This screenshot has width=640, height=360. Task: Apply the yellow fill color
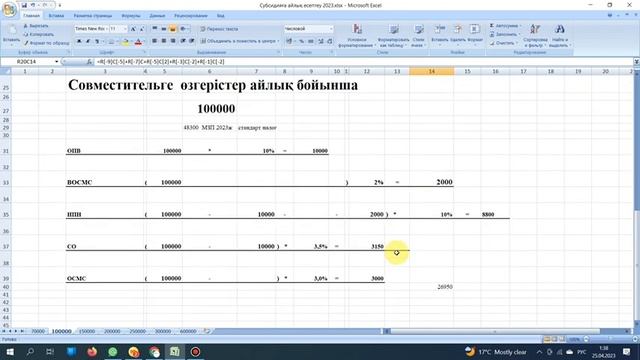coord(125,41)
